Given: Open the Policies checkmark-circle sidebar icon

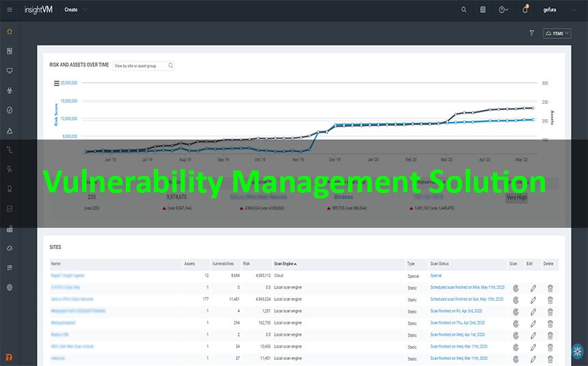Looking at the screenshot, I should [10, 110].
